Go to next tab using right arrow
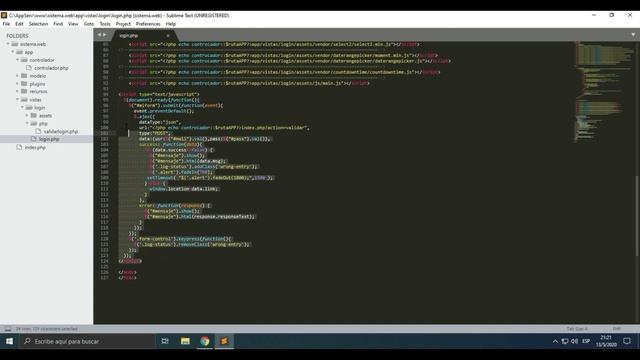Viewport: 640px width, 360px height. tap(104, 35)
